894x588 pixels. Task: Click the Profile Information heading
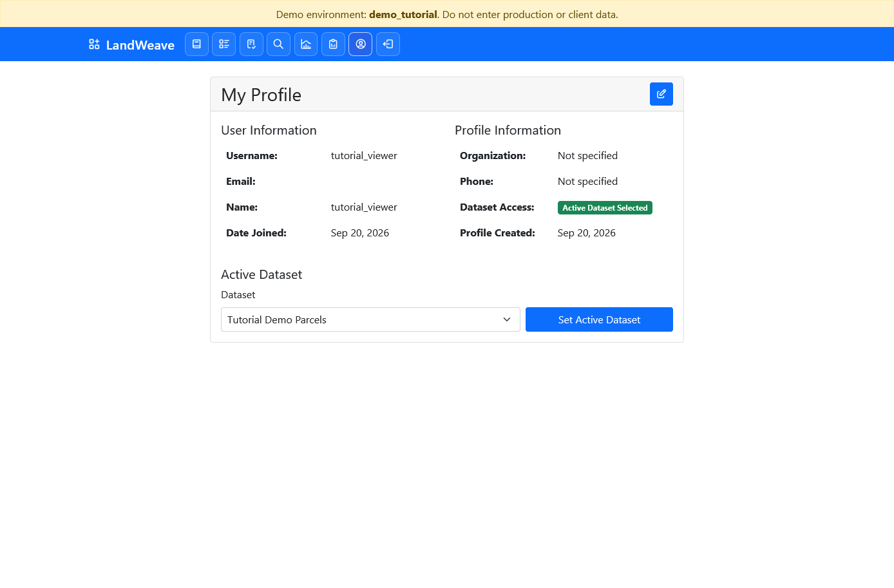508,130
